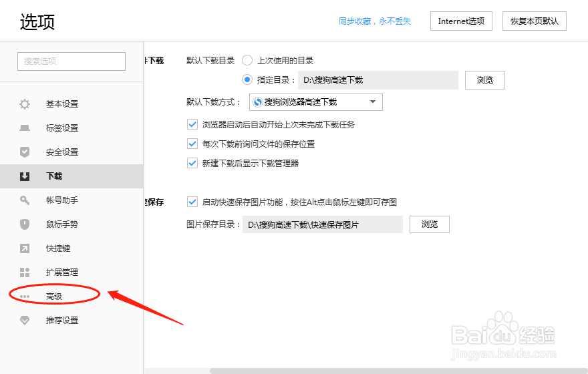Viewport: 588px width, 374px height.
Task: Click the download arrow icon beside 下载
Action: click(25, 176)
